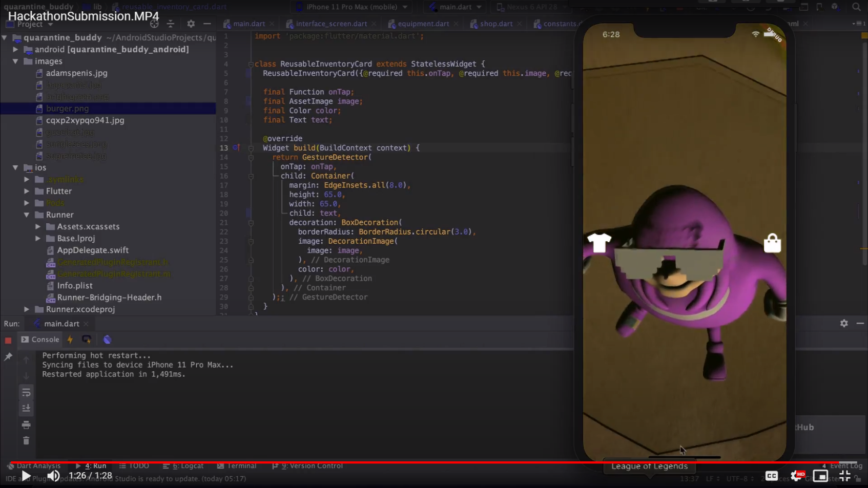Stop the running app with the red square

(8, 340)
